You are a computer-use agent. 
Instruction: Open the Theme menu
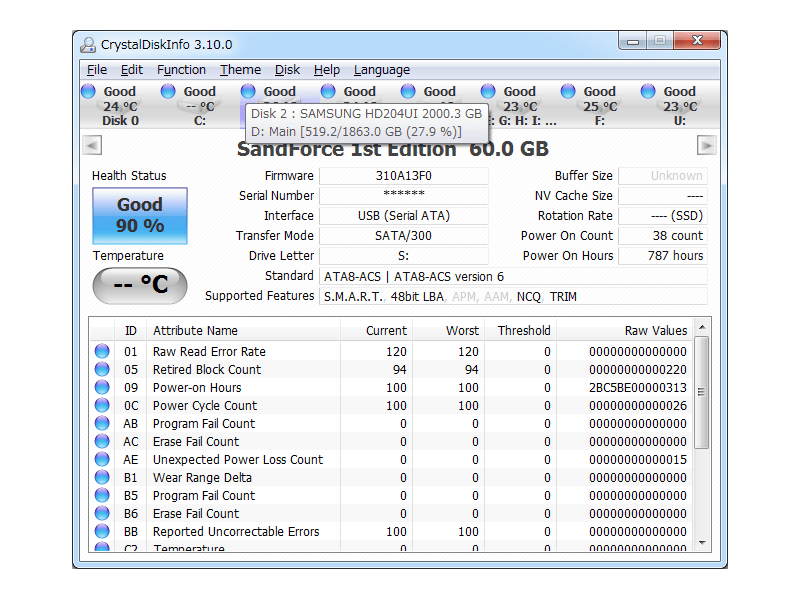240,70
